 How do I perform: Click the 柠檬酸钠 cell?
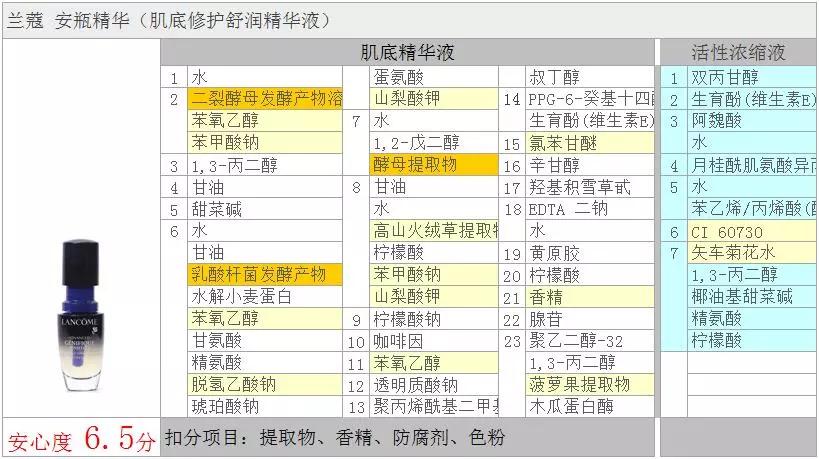tap(434, 319)
